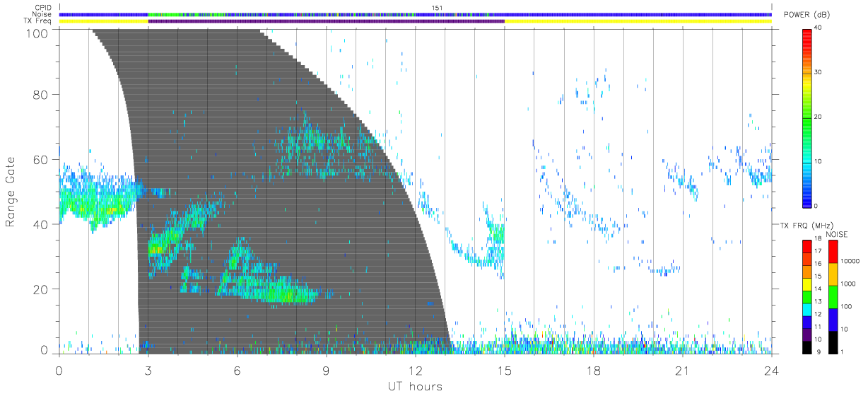
Task: Select the green 13–14 MHz TX frequency swatch
Action: point(807,296)
